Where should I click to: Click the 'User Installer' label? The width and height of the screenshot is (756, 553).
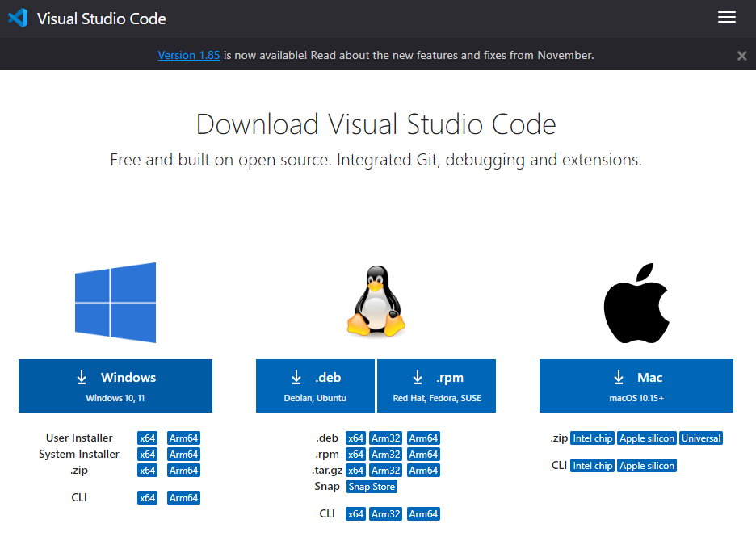coord(79,438)
